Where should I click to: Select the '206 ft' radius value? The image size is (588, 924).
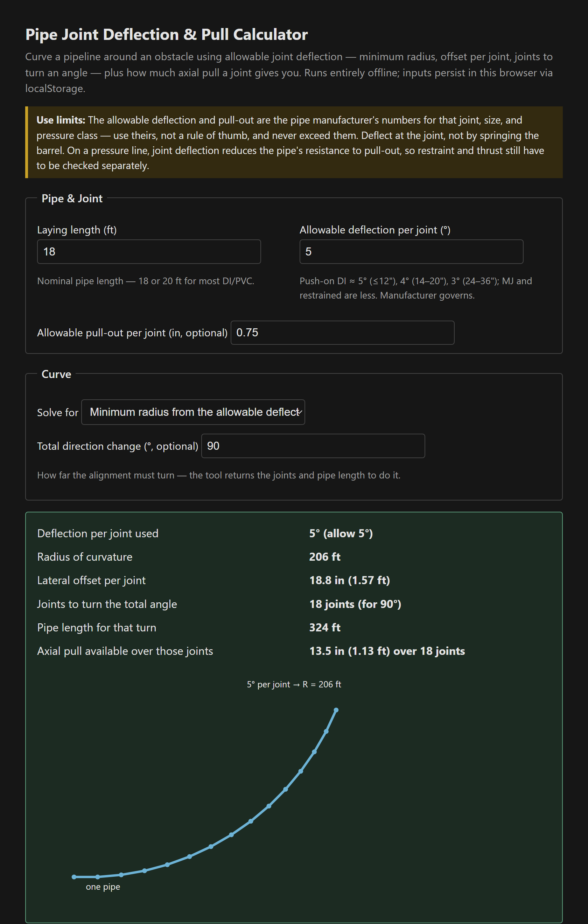coord(325,557)
